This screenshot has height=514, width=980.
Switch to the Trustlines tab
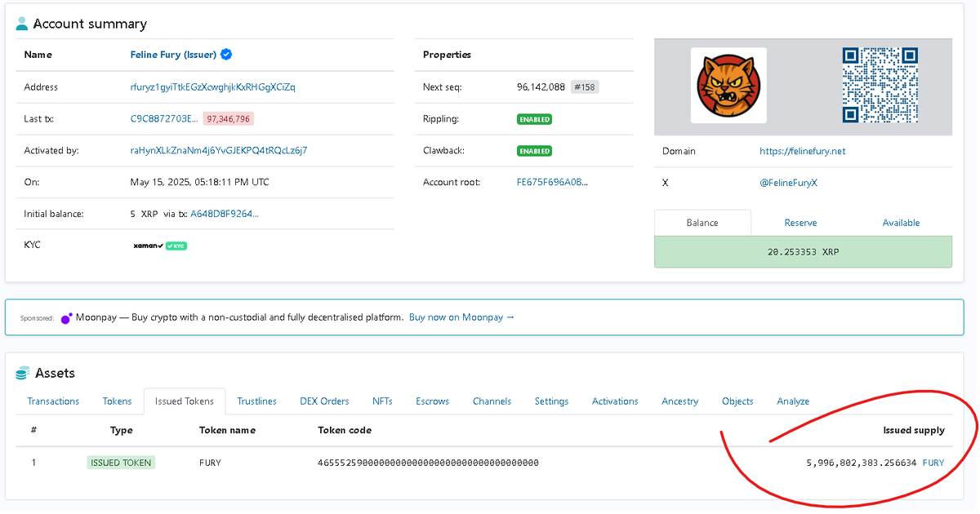[256, 401]
